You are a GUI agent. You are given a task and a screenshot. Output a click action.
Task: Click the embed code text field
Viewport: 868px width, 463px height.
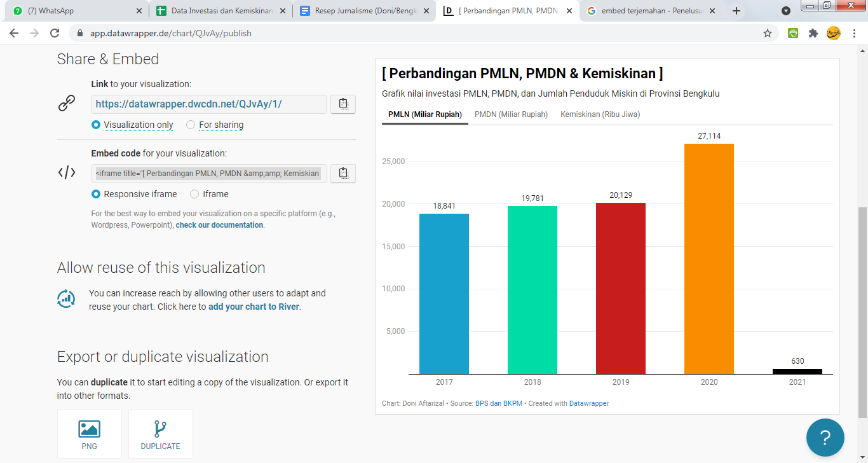tap(209, 173)
